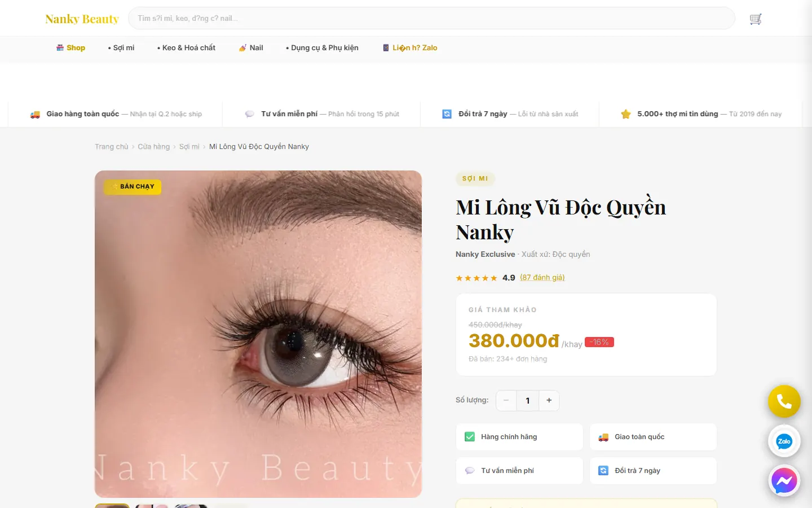Viewport: 812px width, 508px height.
Task: Click the Nanky Exclusive brand text
Action: [x=486, y=255]
